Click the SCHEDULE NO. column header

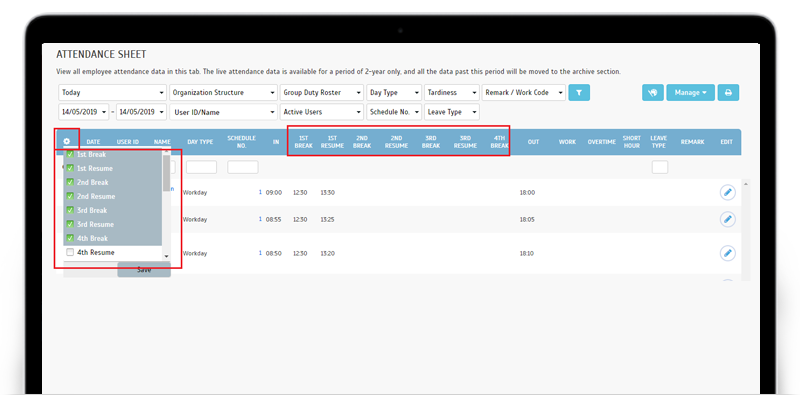pos(241,141)
